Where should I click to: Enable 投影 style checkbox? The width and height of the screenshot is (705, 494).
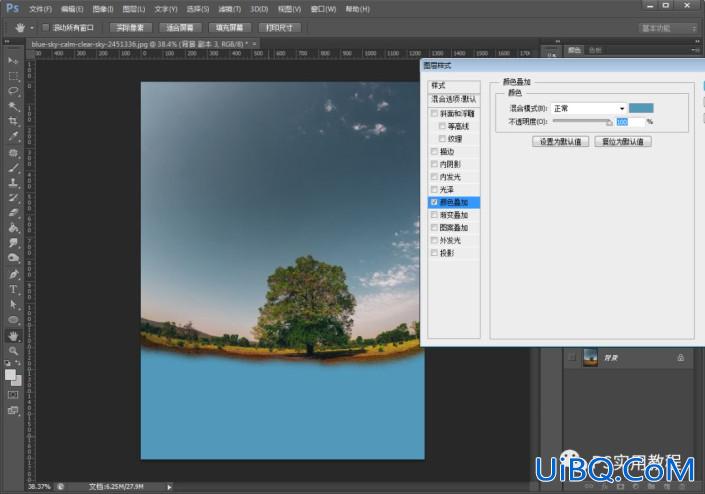434,253
